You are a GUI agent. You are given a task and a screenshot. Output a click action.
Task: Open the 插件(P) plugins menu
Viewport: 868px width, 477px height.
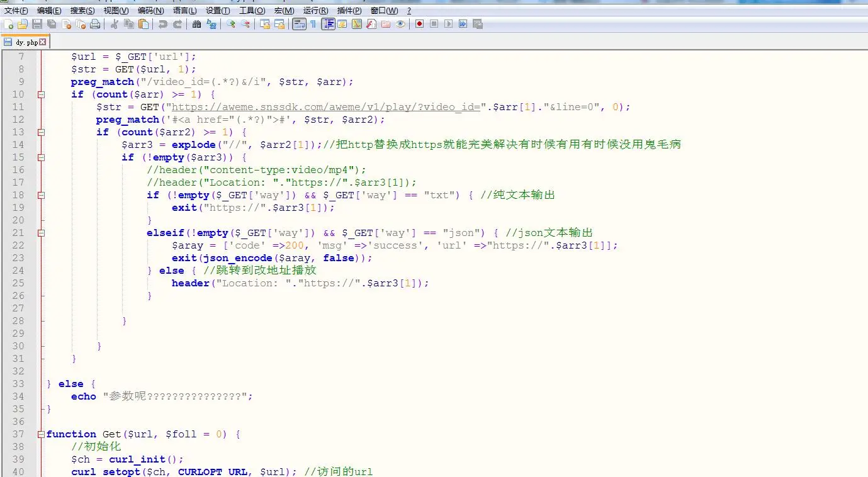pyautogui.click(x=349, y=11)
